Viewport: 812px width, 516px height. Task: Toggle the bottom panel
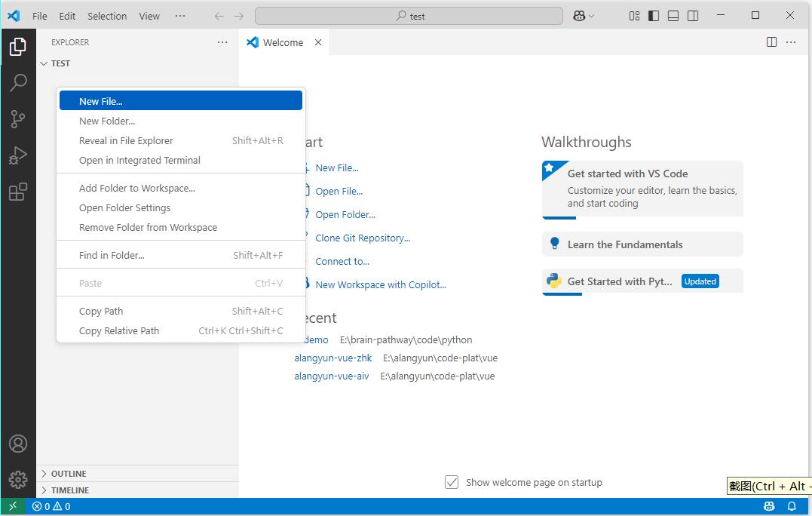673,16
